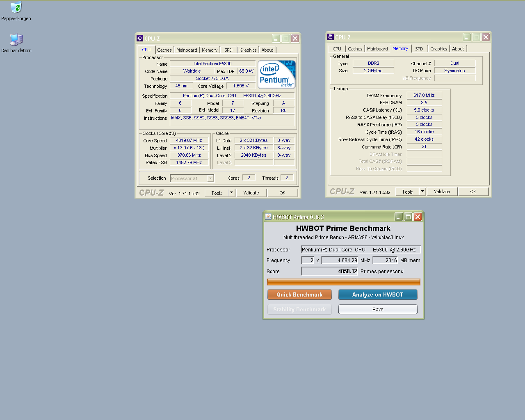Screen dimensions: 525x420
Task: Click the CPU-Z title icon in the left window
Action: [140, 38]
